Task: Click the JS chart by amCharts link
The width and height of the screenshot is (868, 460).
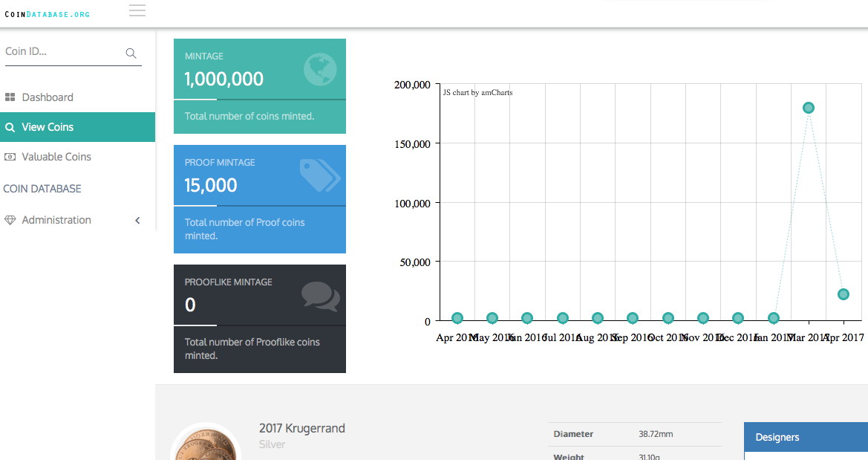Action: [477, 93]
